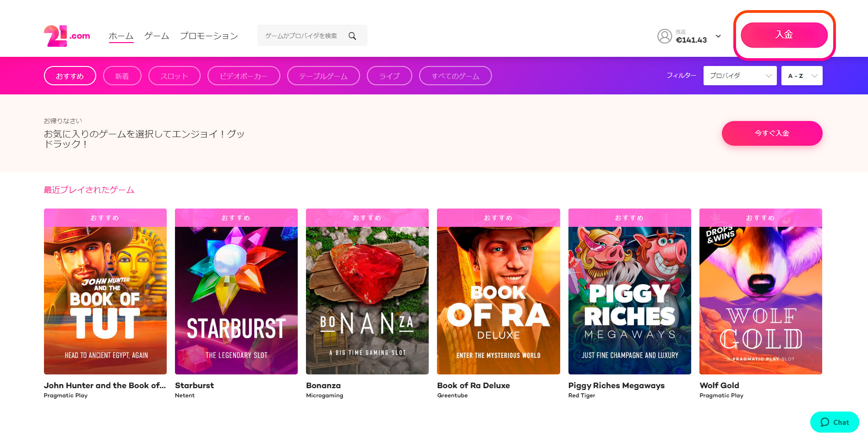Select the ビデオポーカー category tab
The width and height of the screenshot is (868, 434).
244,76
